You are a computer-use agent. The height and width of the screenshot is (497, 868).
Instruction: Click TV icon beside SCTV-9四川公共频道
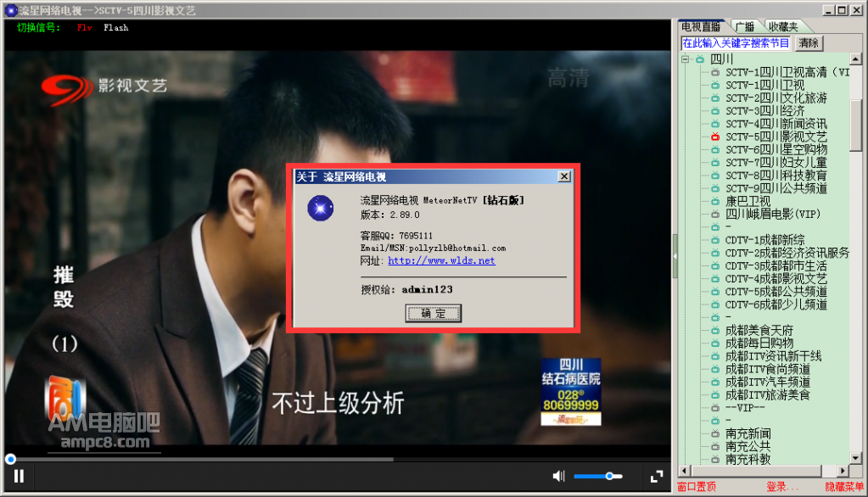coord(715,188)
